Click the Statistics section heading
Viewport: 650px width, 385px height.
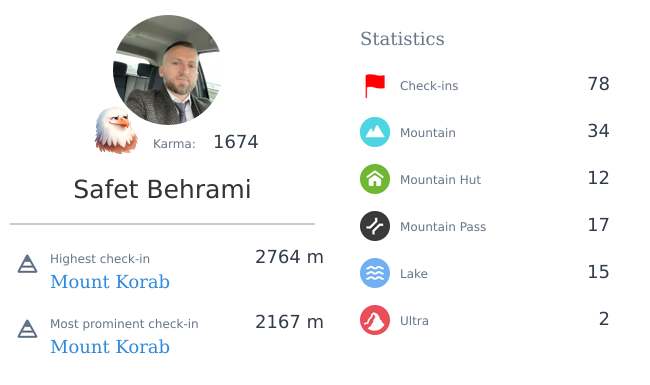(x=402, y=39)
